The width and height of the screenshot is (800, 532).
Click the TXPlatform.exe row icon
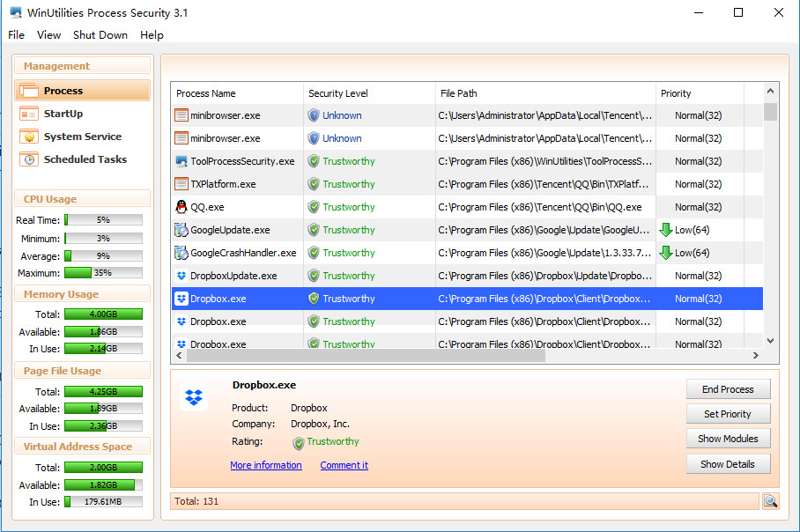pyautogui.click(x=181, y=184)
